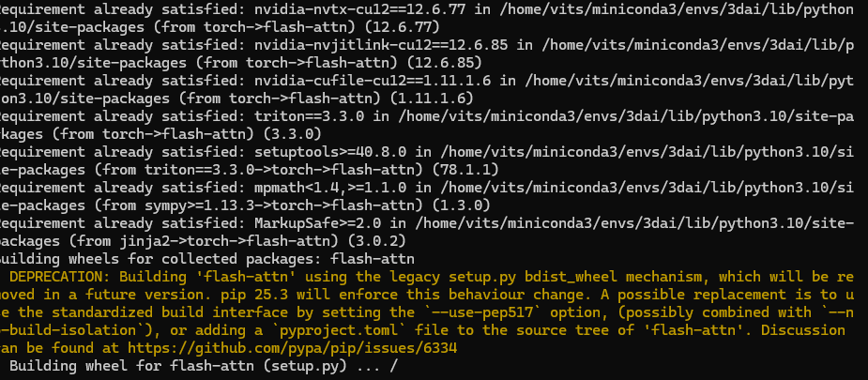Click the nvidia-cufile-cu12==1.11.1.6 package text
The height and width of the screenshot is (380, 868).
pyautogui.click(x=372, y=80)
